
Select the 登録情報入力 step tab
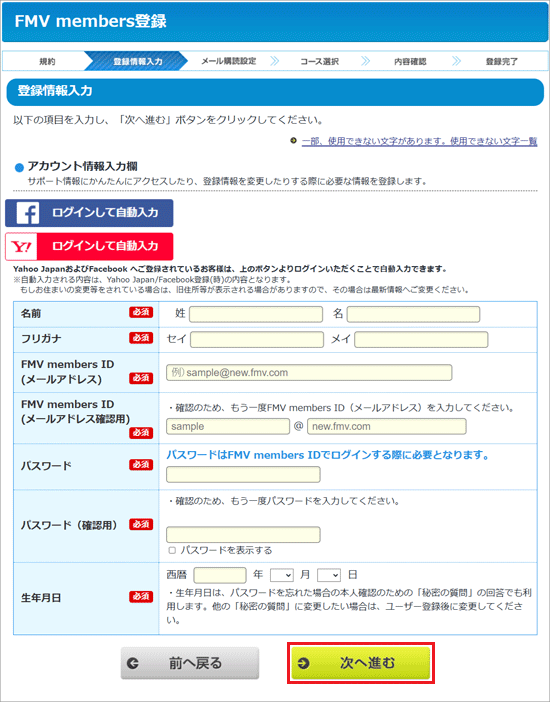click(x=137, y=61)
